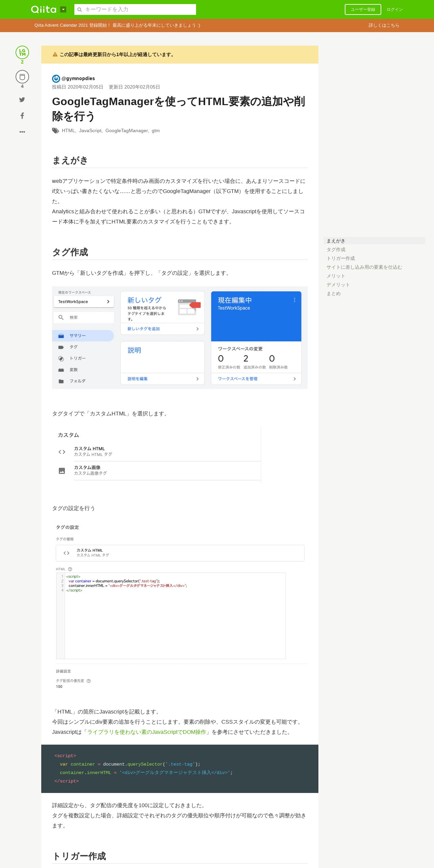Jump to タグ作成 in table of contents
Image resolution: width=434 pixels, height=868 pixels.
(x=336, y=249)
